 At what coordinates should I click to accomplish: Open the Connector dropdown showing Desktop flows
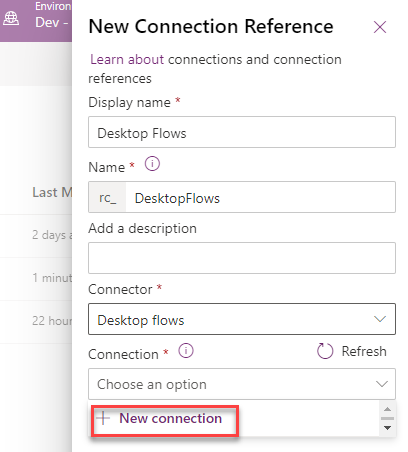coord(242,319)
